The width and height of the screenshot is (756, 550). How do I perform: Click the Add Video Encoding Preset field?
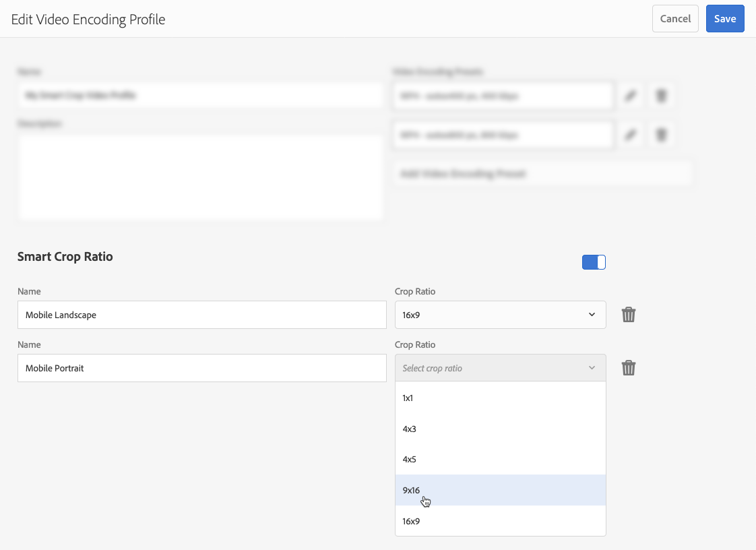543,174
